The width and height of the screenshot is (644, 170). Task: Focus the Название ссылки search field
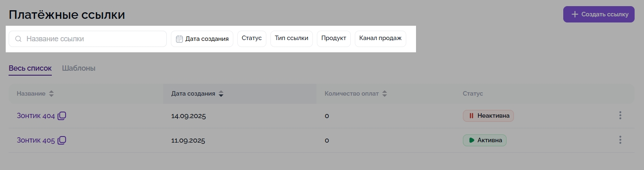[x=94, y=39]
